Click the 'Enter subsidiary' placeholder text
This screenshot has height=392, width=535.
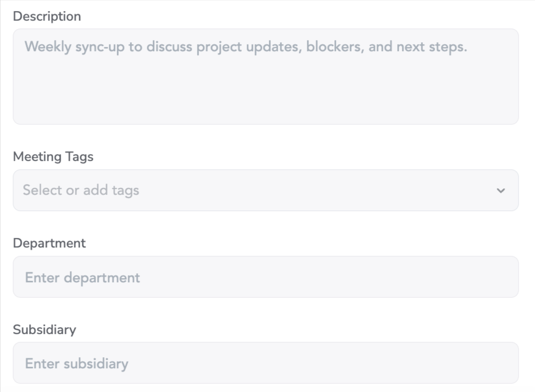click(77, 364)
